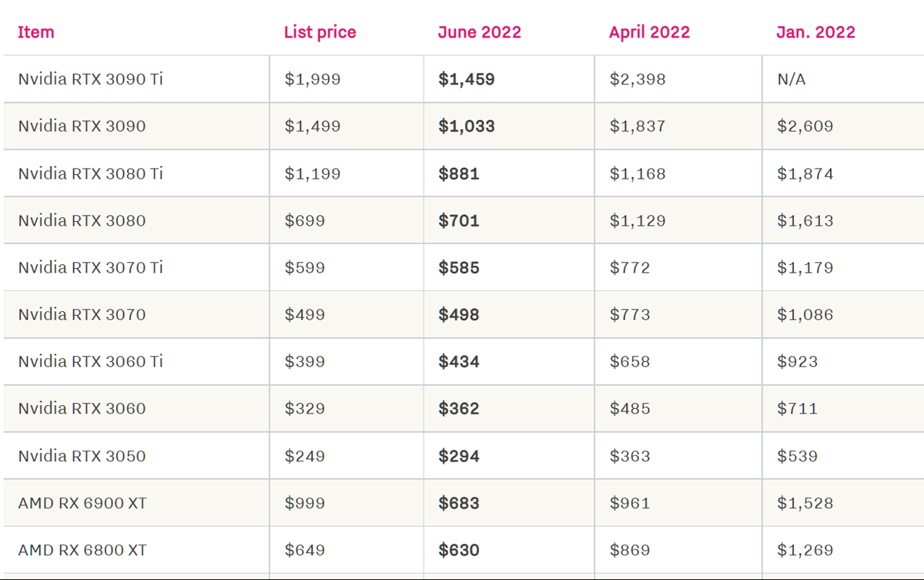Click the $1,459 June 2022 price

pyautogui.click(x=467, y=79)
